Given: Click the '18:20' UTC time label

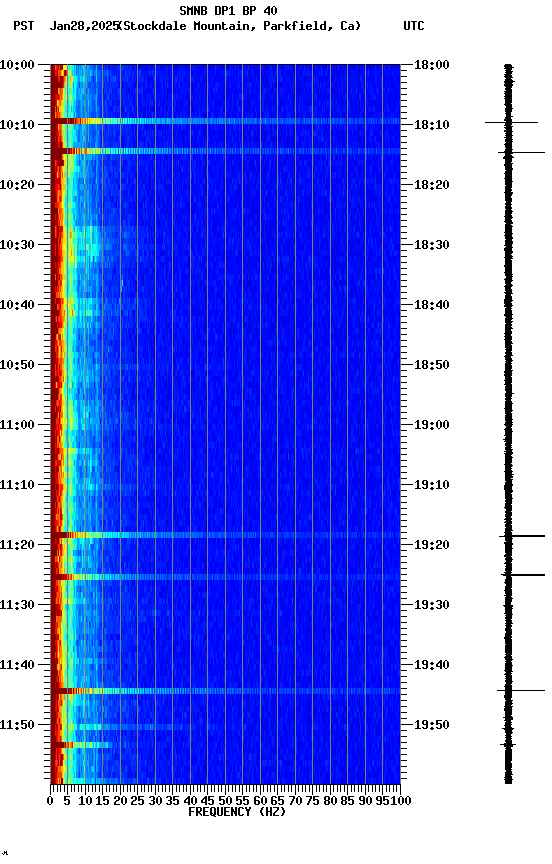Looking at the screenshot, I should pyautogui.click(x=432, y=185).
